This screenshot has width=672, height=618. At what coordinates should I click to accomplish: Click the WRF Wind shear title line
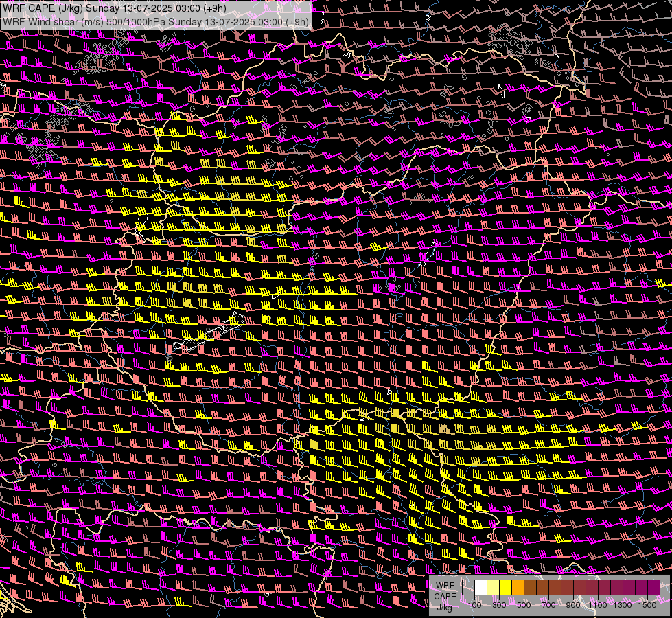click(156, 22)
